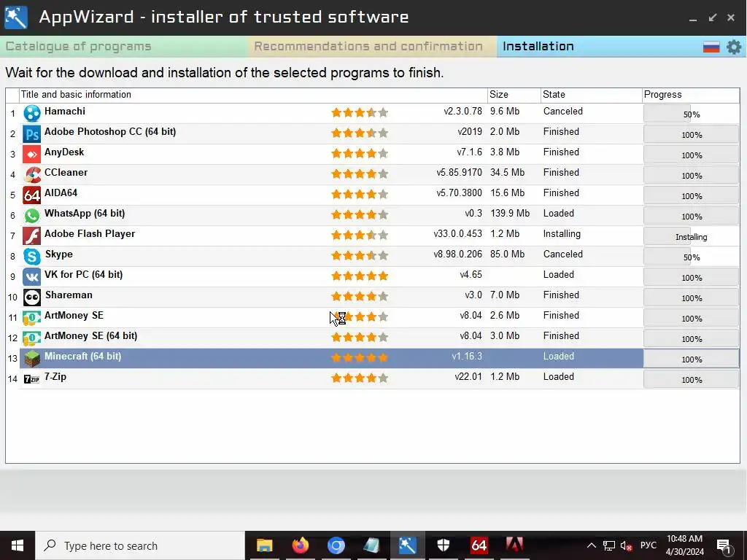Open settings via the gear icon
This screenshot has height=560, width=747.
click(x=734, y=47)
